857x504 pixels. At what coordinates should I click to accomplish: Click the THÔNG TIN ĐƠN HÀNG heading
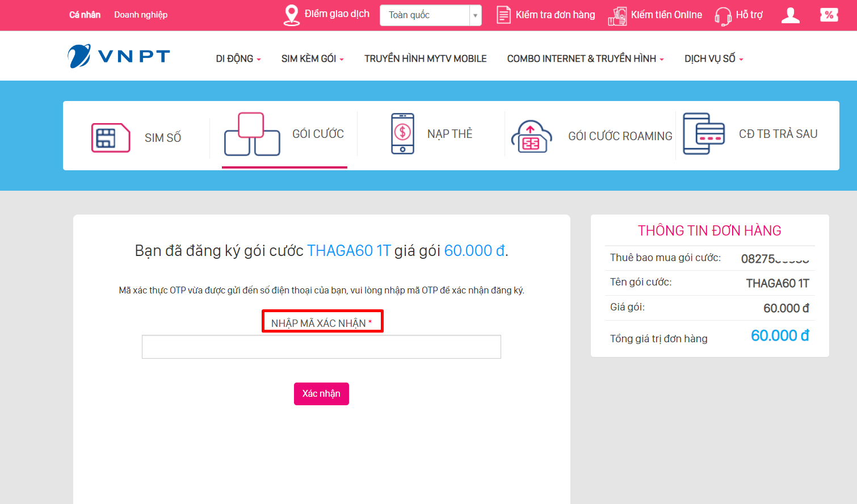pyautogui.click(x=709, y=230)
